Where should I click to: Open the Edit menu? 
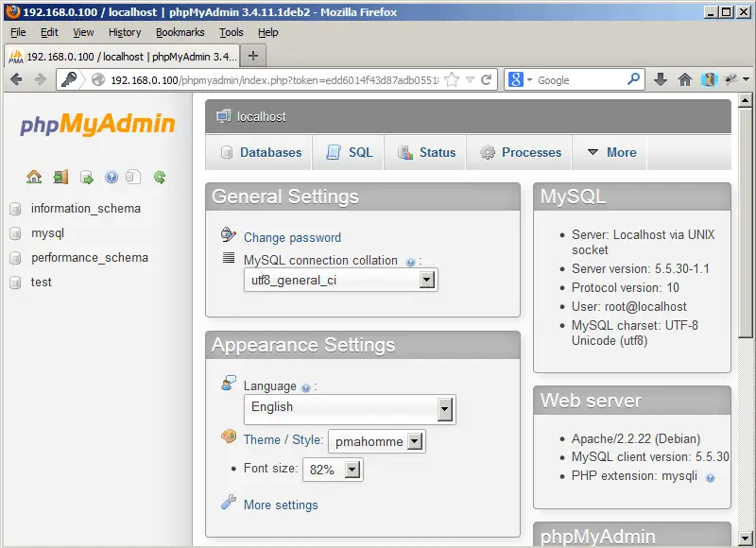click(x=49, y=32)
